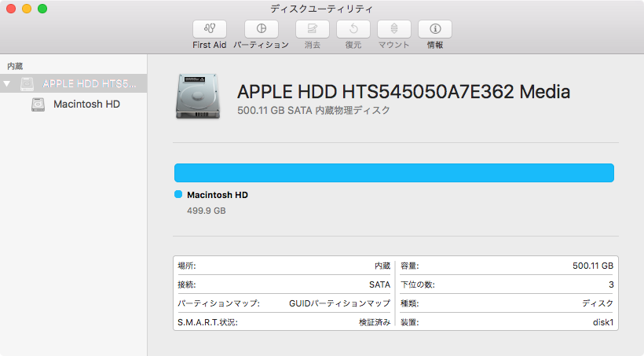Screen dimensions: 644x356
Task: Click the S.M.A.R.T.状況 label
Action: [207, 322]
